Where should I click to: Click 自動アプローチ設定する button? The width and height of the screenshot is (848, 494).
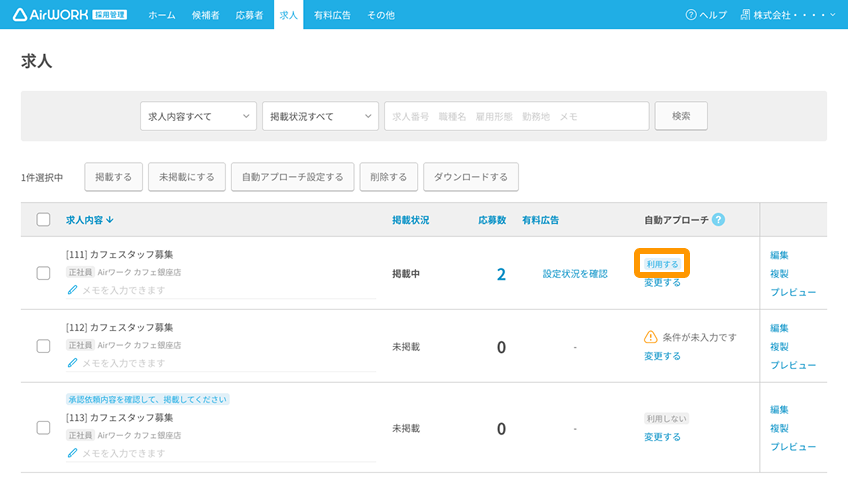(293, 177)
